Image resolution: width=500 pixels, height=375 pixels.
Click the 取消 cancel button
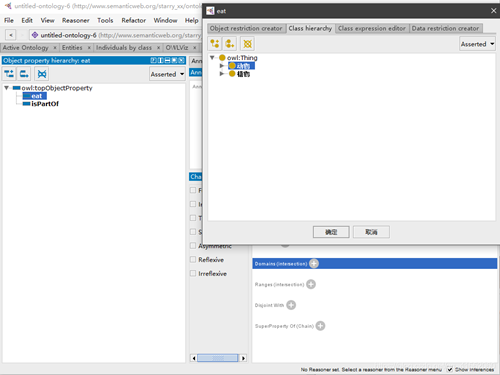[371, 232]
